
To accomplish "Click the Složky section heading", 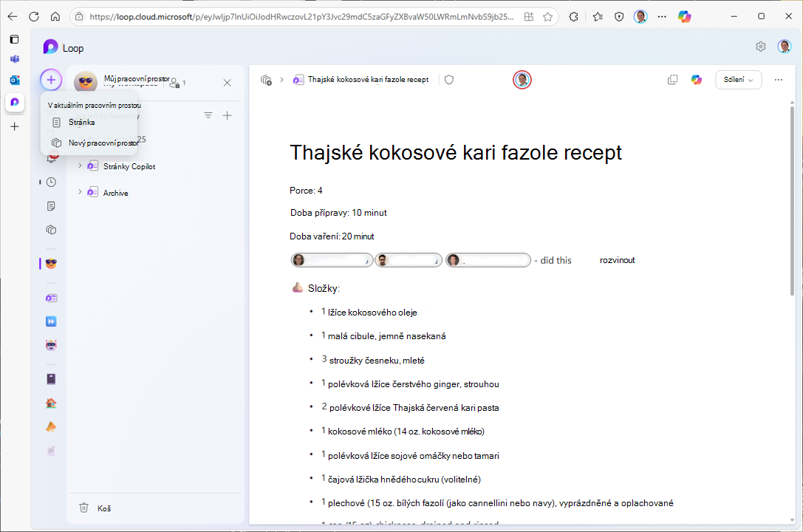I will point(323,289).
